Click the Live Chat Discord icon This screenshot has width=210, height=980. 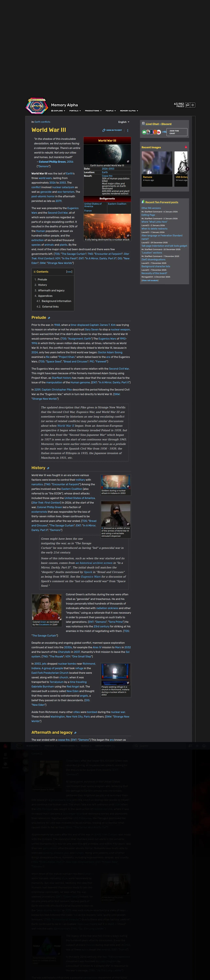143,124
